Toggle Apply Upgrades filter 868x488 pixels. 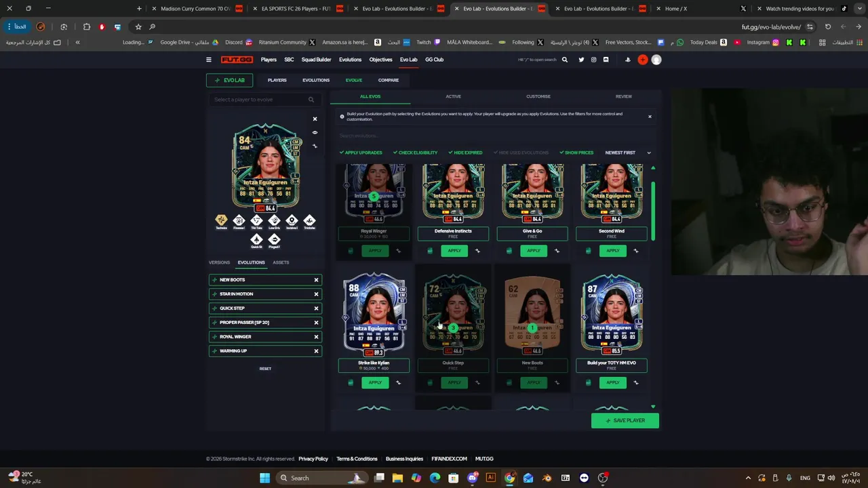pos(361,152)
